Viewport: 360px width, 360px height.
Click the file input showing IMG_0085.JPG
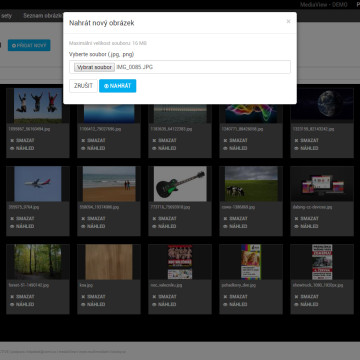point(180,67)
